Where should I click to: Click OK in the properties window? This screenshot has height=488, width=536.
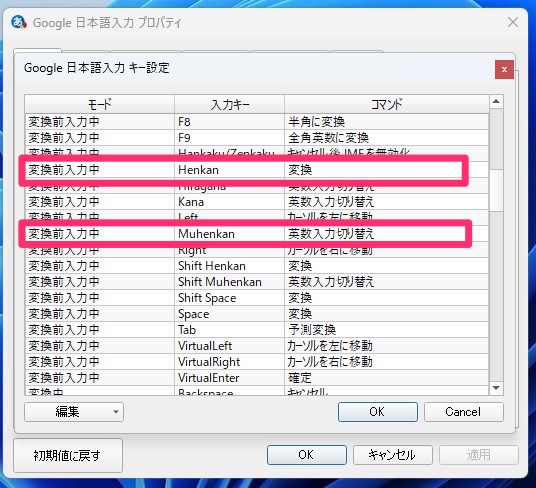point(307,455)
